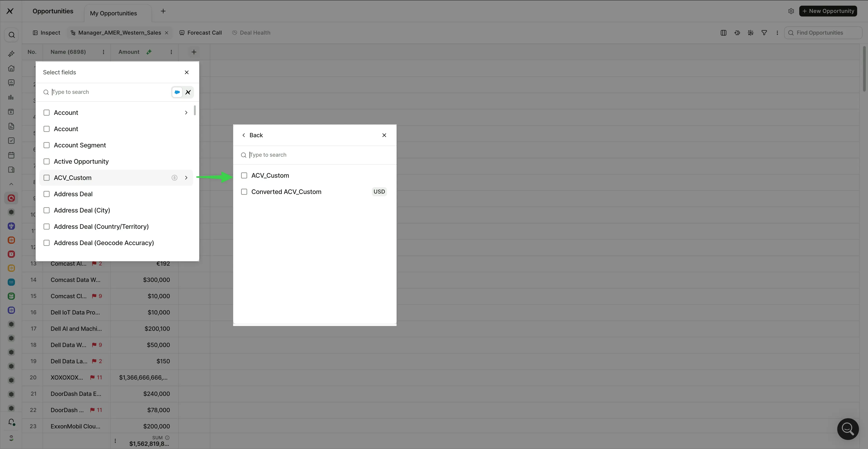The width and height of the screenshot is (868, 449).
Task: Click the search icon in left sidebar
Action: [x=12, y=35]
